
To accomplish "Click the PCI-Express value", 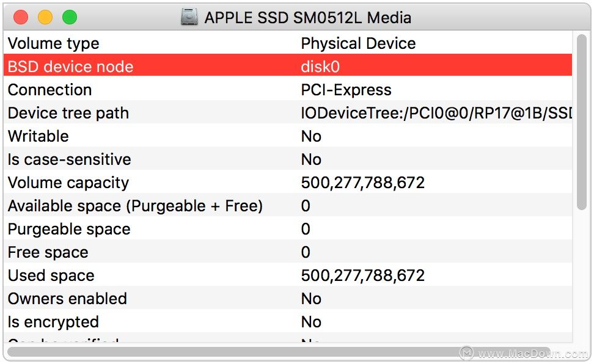I will (x=346, y=90).
